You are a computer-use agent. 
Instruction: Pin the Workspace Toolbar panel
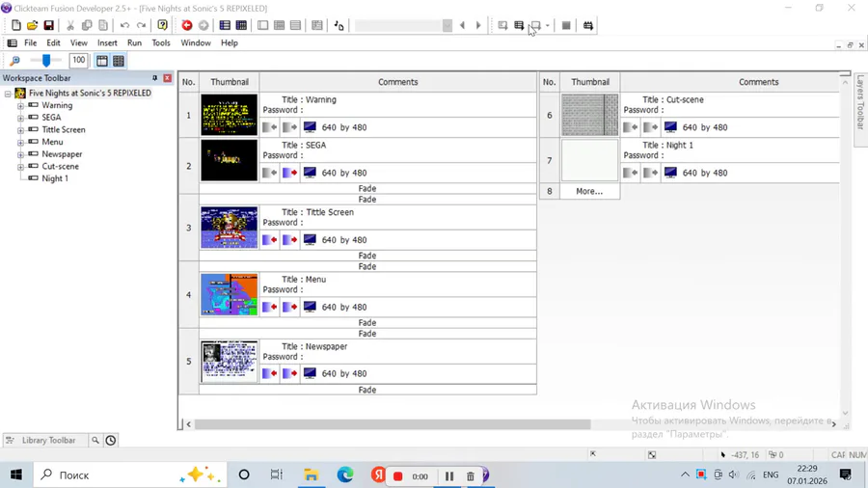[x=155, y=78]
